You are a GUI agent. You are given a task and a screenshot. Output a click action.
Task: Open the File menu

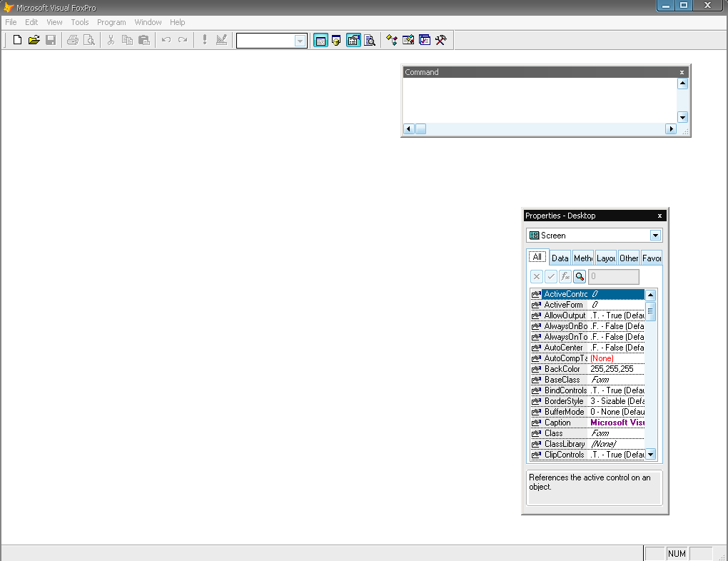[x=11, y=22]
